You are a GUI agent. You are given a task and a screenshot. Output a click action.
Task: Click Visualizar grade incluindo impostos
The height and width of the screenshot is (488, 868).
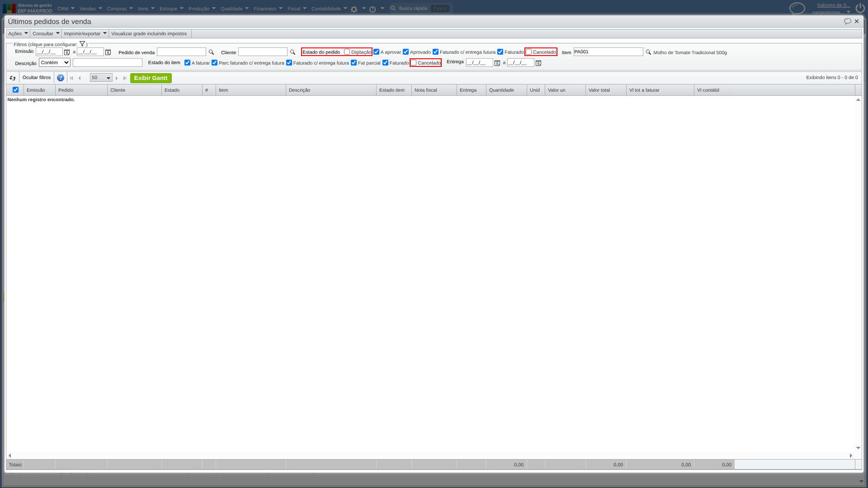pos(149,33)
